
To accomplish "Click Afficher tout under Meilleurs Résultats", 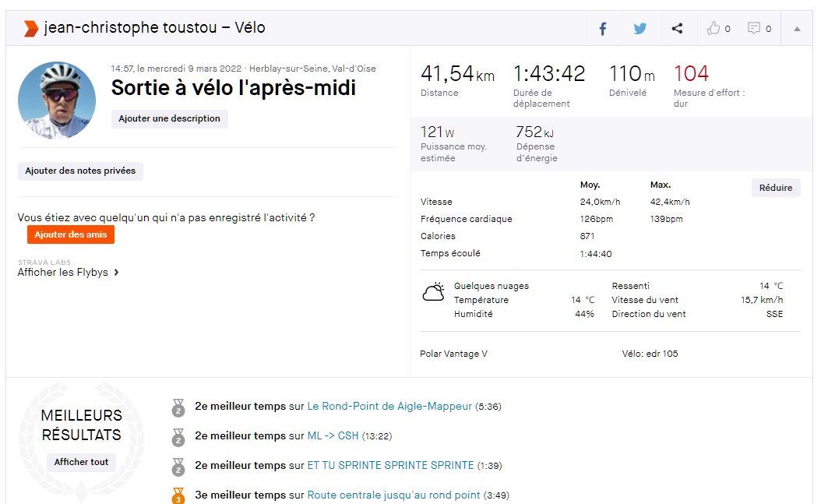I will pyautogui.click(x=82, y=462).
